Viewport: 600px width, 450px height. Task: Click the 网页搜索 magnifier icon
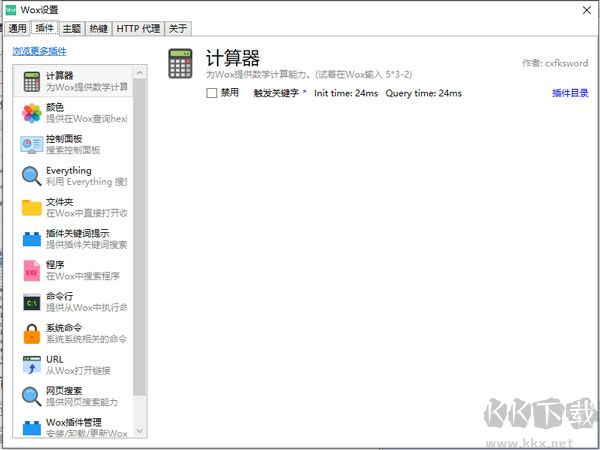[32, 396]
